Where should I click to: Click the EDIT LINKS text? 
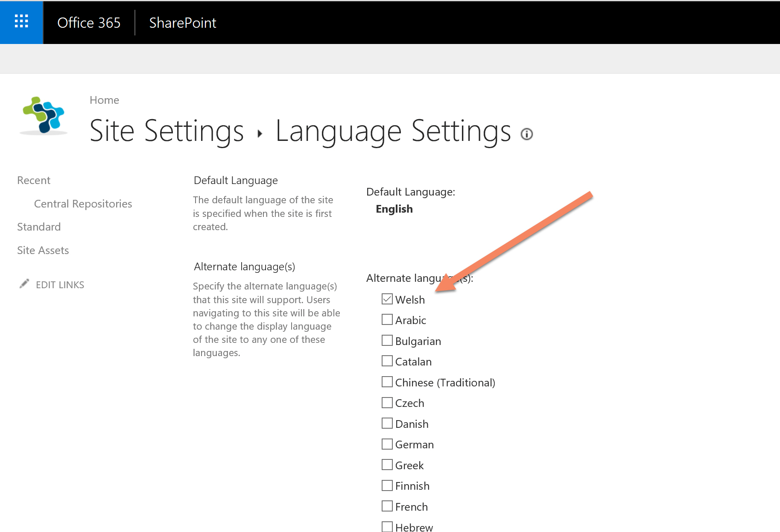pyautogui.click(x=60, y=284)
